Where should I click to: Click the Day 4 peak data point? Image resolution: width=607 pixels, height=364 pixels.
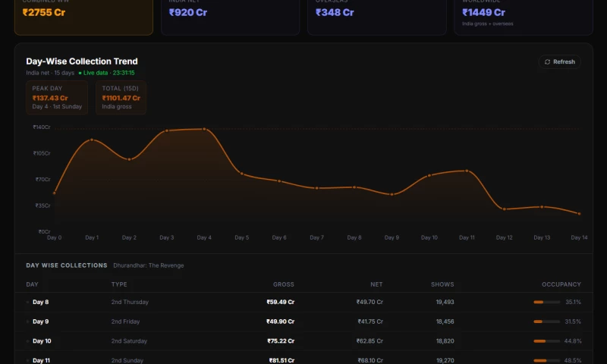tap(204, 129)
